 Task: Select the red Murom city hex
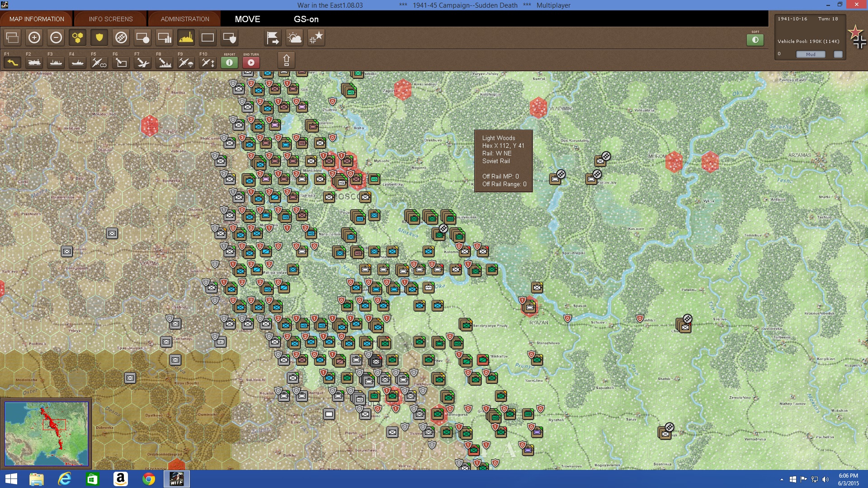674,162
